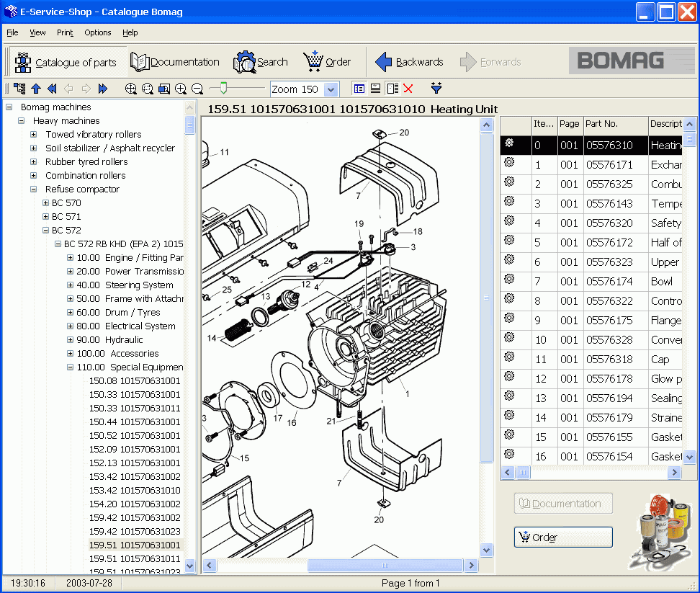Click the gear icon for item 9 row
Screen dimensions: 700x593
(509, 318)
